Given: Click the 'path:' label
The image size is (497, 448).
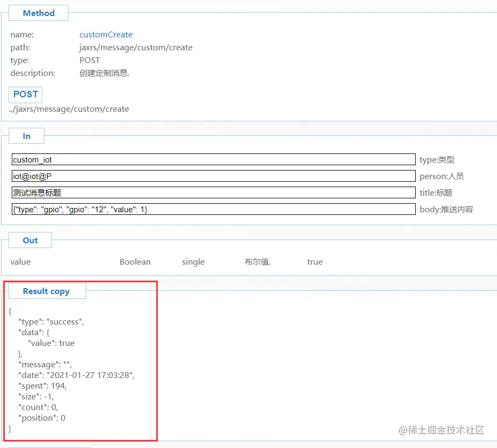Looking at the screenshot, I should tap(20, 48).
